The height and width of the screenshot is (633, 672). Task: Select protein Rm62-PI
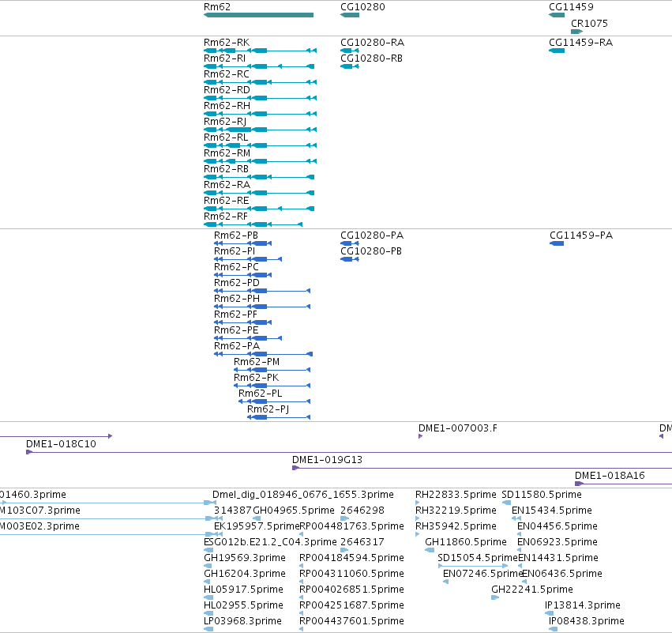click(248, 259)
